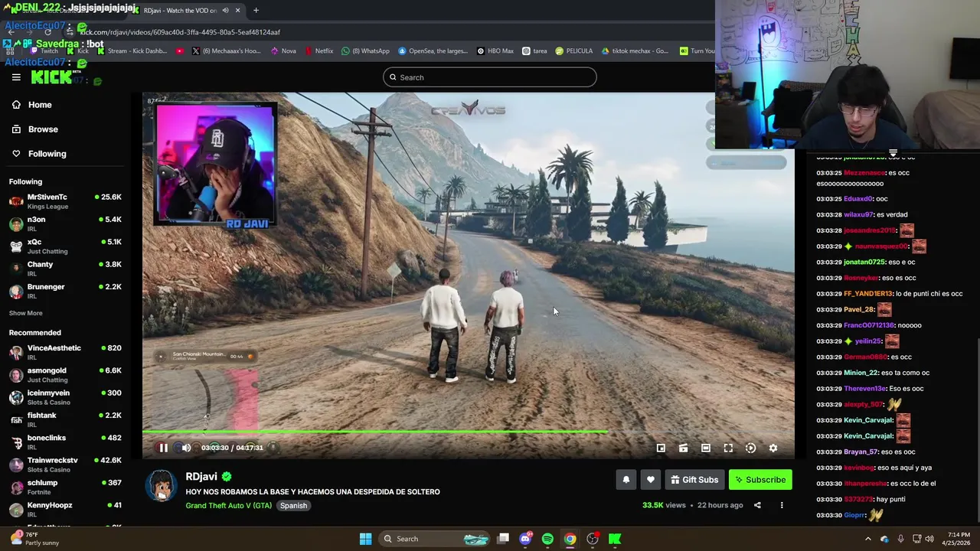Open xQc channel in Following list

pyautogui.click(x=66, y=246)
